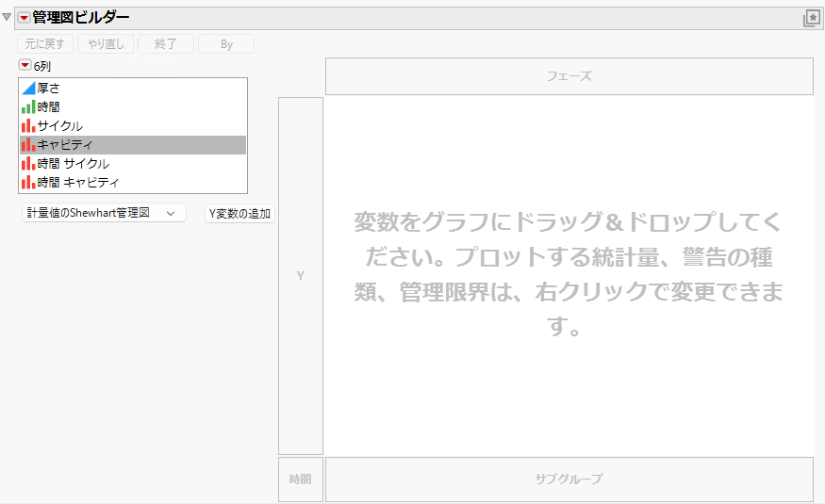Select the サイクル column in the list
The height and width of the screenshot is (504, 825).
133,126
